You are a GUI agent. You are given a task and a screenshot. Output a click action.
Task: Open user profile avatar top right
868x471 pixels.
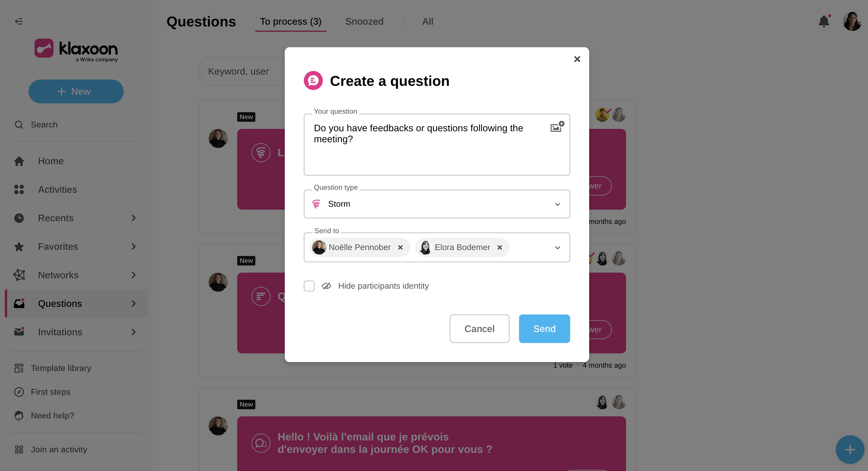point(852,22)
